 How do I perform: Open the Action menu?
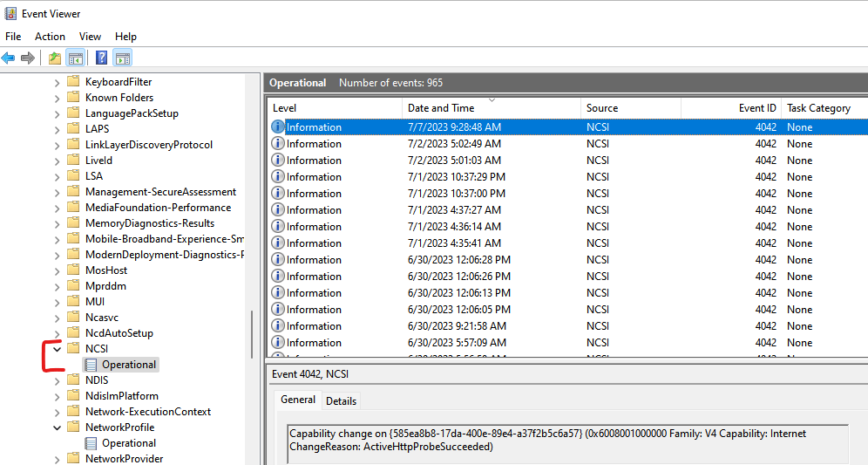coord(50,37)
